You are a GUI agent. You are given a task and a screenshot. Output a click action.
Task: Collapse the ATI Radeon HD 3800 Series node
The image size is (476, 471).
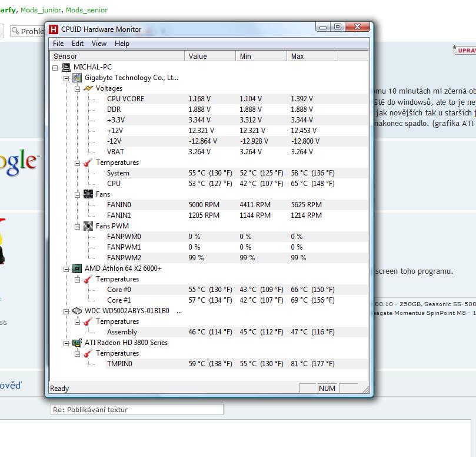tap(66, 343)
